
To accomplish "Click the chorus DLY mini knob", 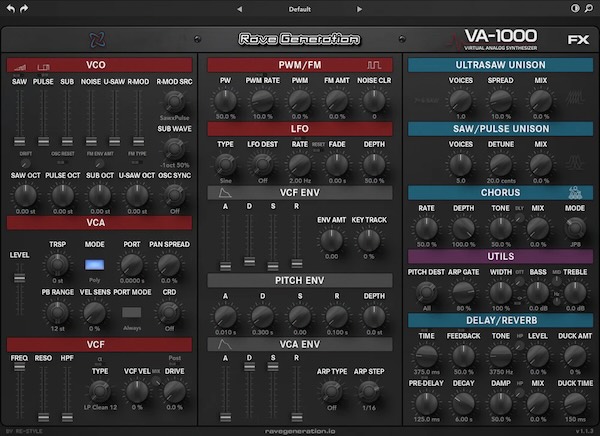I will point(519,218).
